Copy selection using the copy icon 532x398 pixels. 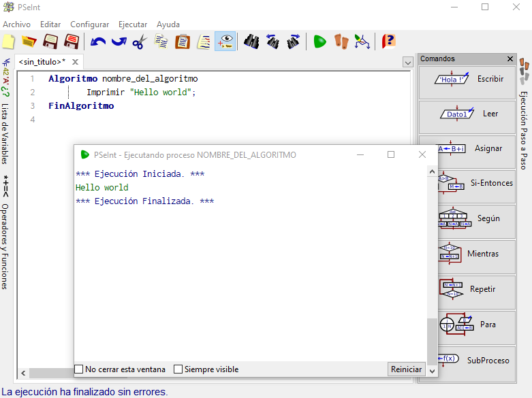(x=161, y=42)
